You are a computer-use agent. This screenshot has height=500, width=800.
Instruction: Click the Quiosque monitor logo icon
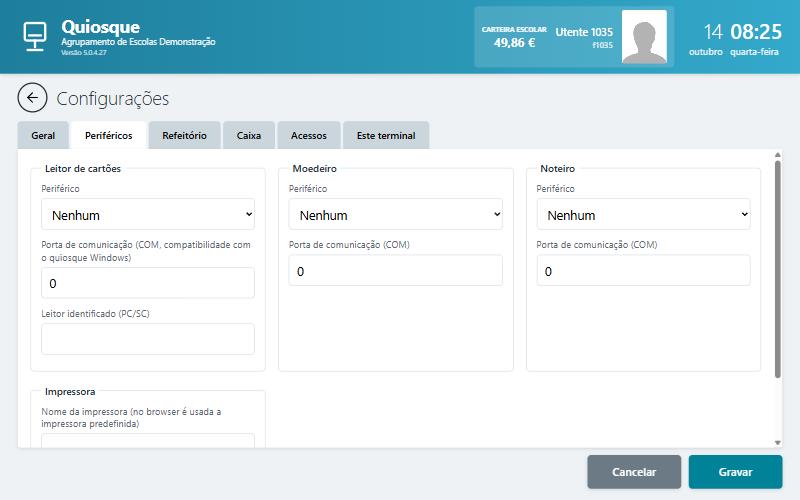click(35, 36)
